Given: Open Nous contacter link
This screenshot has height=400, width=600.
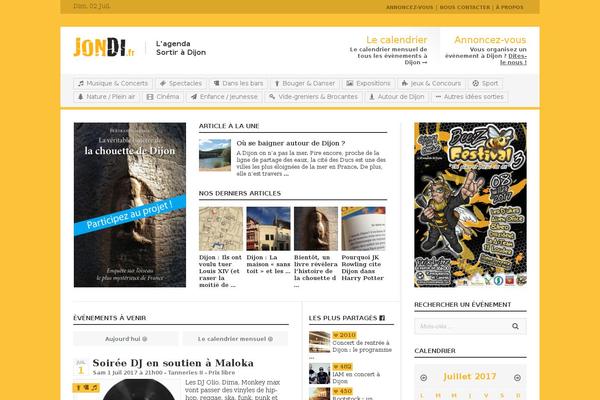Looking at the screenshot, I should point(465,7).
